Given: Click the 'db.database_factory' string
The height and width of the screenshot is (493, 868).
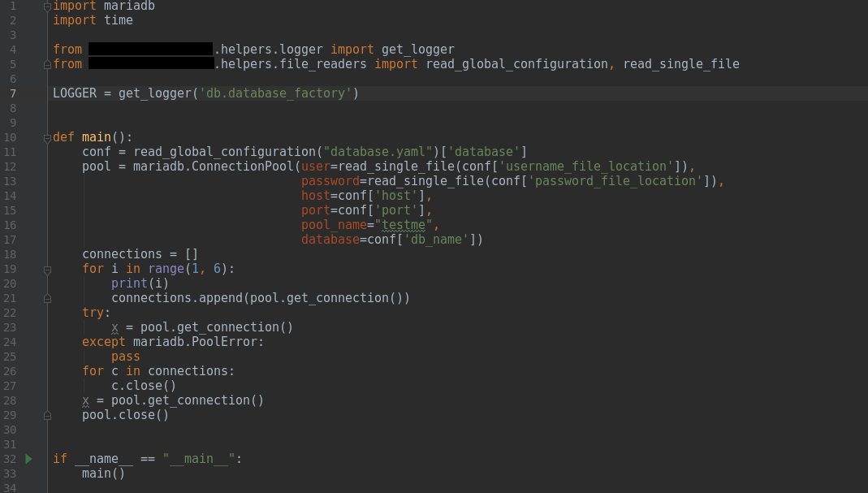Looking at the screenshot, I should click(x=275, y=93).
